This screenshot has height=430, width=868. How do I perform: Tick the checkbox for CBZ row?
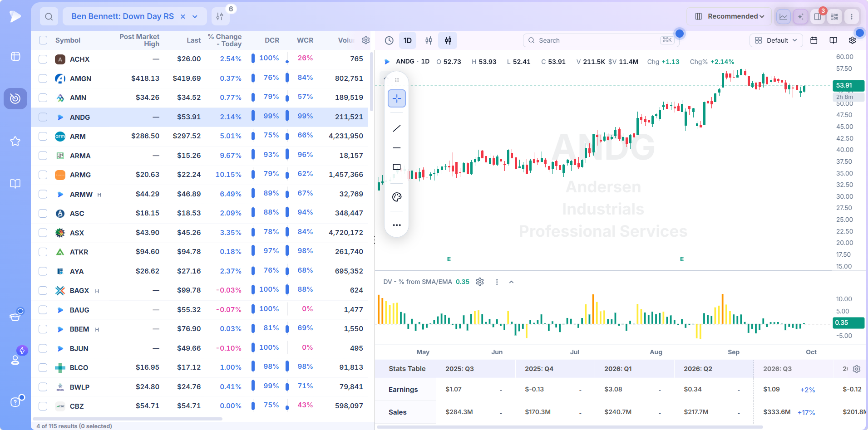(x=43, y=406)
